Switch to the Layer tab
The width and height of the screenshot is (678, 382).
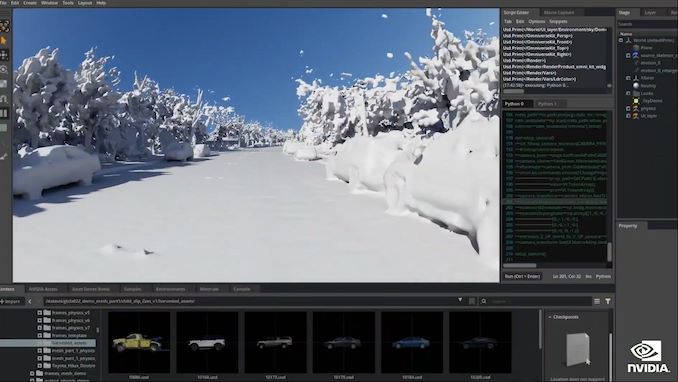coord(650,13)
